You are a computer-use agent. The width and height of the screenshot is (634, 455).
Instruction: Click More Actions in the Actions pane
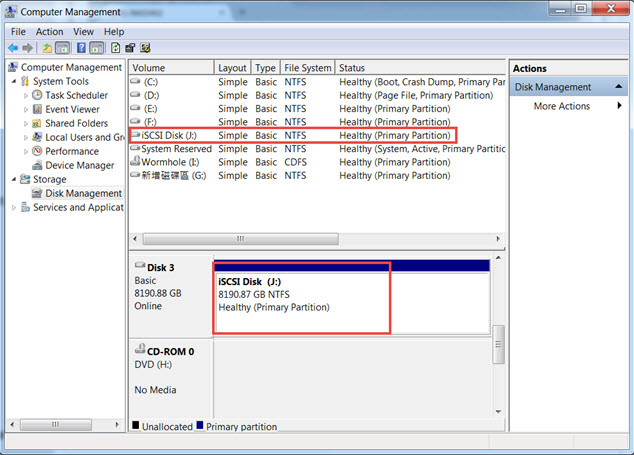[x=561, y=106]
